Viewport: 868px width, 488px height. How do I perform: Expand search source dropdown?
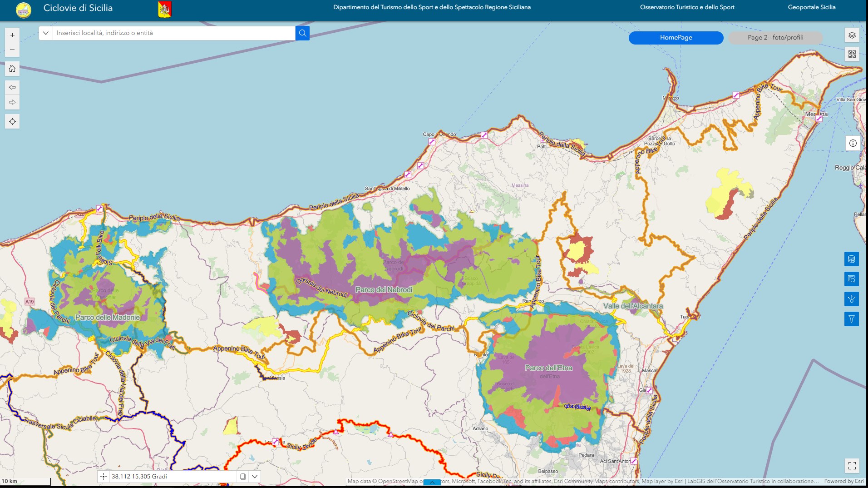[46, 33]
